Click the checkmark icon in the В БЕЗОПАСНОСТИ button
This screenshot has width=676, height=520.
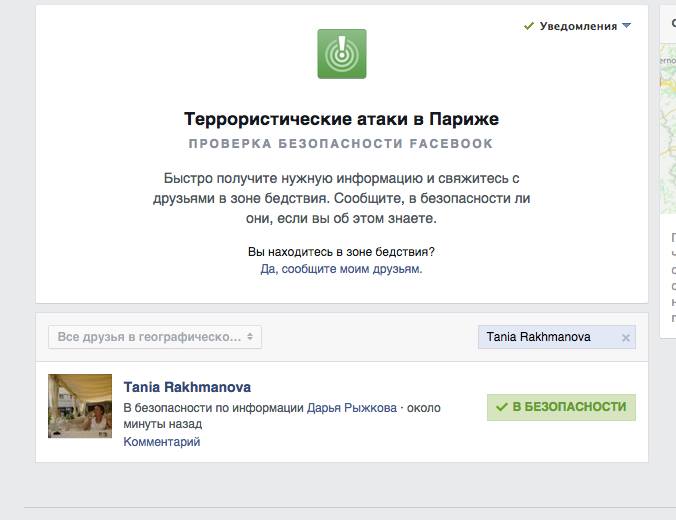(501, 407)
